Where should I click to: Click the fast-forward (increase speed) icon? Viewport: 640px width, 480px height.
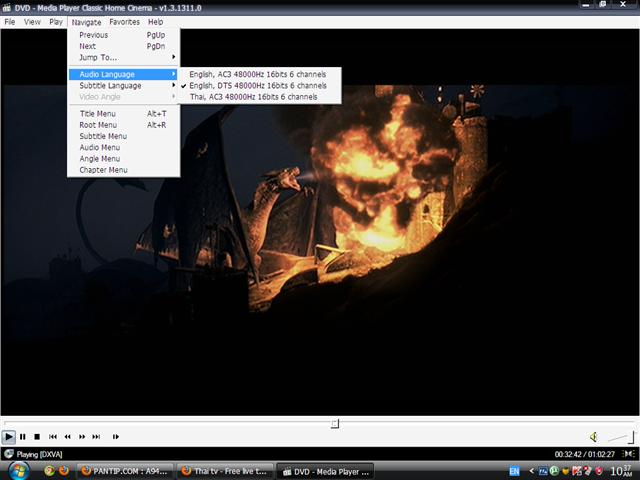click(x=82, y=437)
